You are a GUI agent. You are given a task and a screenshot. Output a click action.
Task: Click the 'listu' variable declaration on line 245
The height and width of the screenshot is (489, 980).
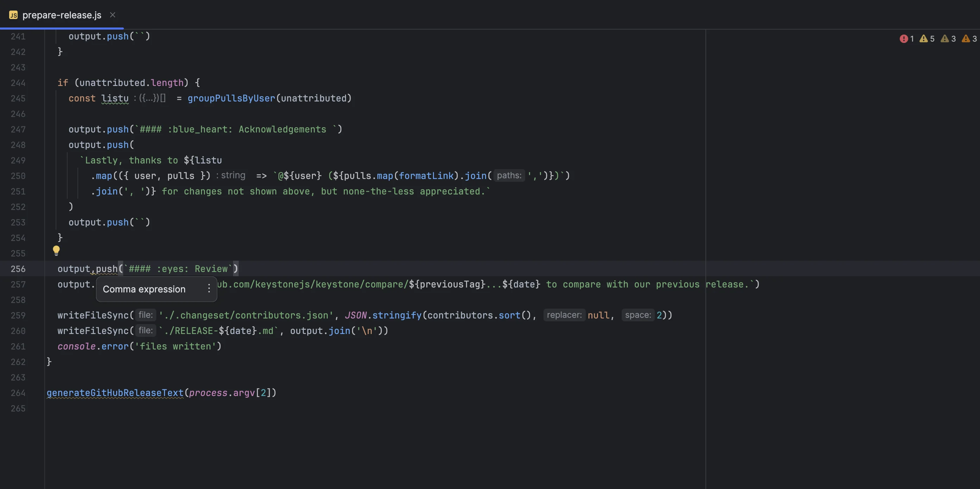[115, 98]
